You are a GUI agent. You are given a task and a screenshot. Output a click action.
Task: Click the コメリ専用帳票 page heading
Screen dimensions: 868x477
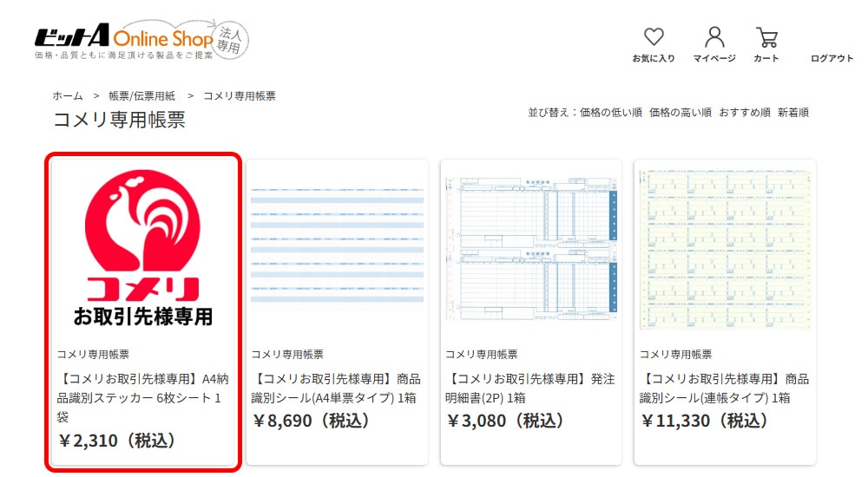tap(119, 120)
